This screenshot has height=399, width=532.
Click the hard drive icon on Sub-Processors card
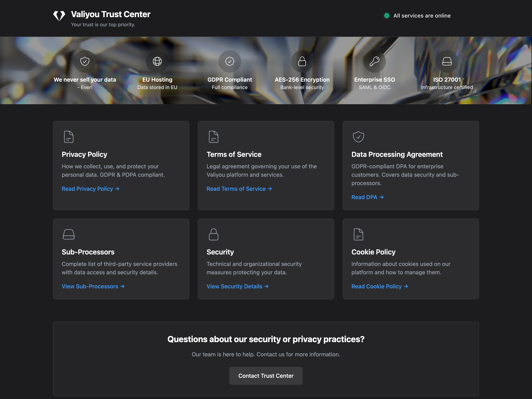69,234
